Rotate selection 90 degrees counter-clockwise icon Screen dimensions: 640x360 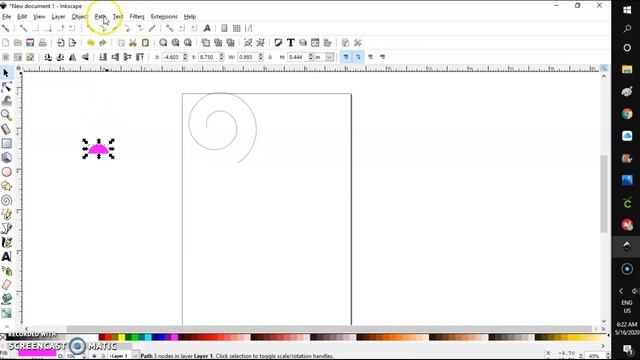[48, 57]
